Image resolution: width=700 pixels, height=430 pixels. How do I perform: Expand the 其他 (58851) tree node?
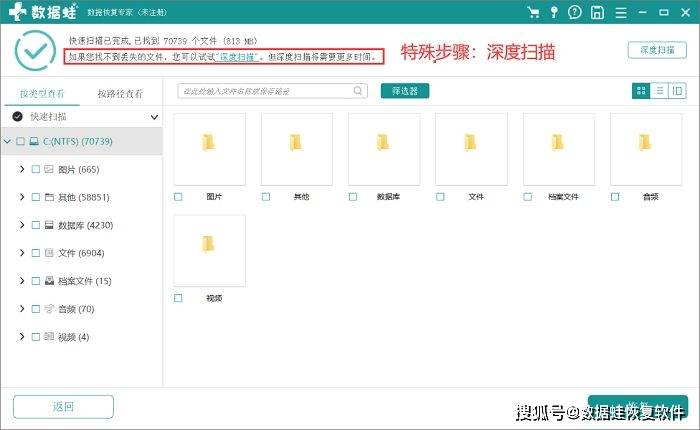(22, 197)
